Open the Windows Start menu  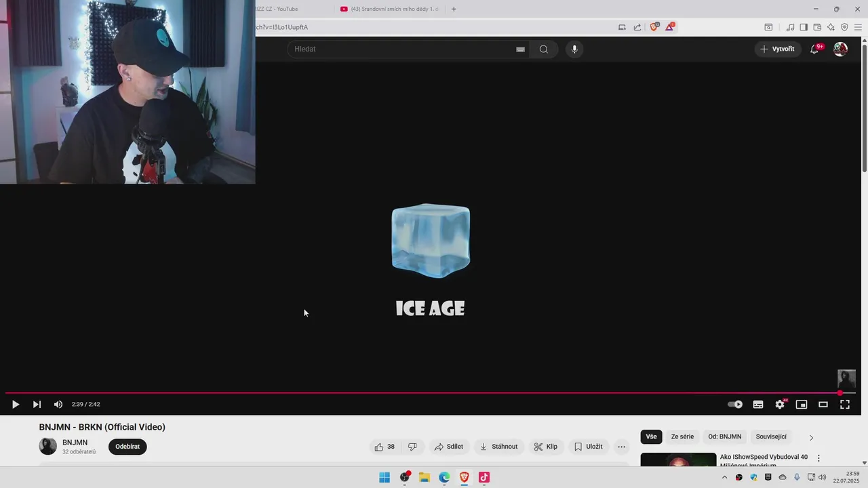(x=384, y=477)
